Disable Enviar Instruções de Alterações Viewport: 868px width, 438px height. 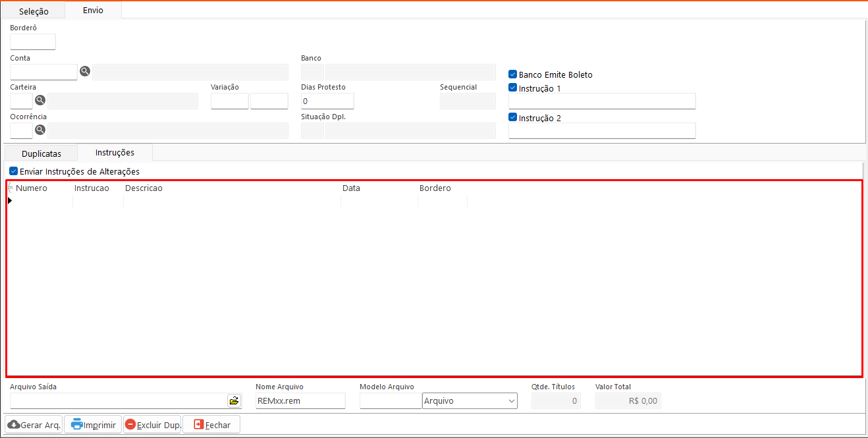pyautogui.click(x=13, y=171)
